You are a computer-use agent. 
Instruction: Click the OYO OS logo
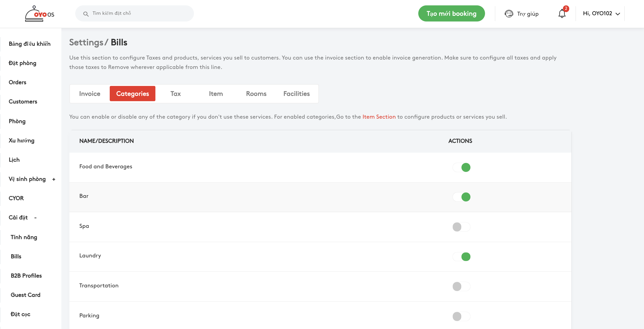click(x=39, y=14)
